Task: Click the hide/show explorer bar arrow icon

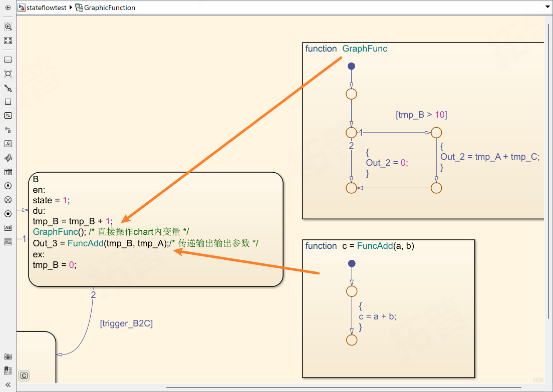Action: (x=8, y=8)
